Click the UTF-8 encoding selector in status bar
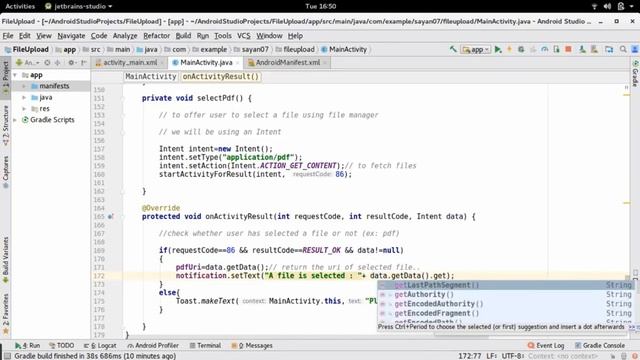640x360 pixels. (512, 356)
